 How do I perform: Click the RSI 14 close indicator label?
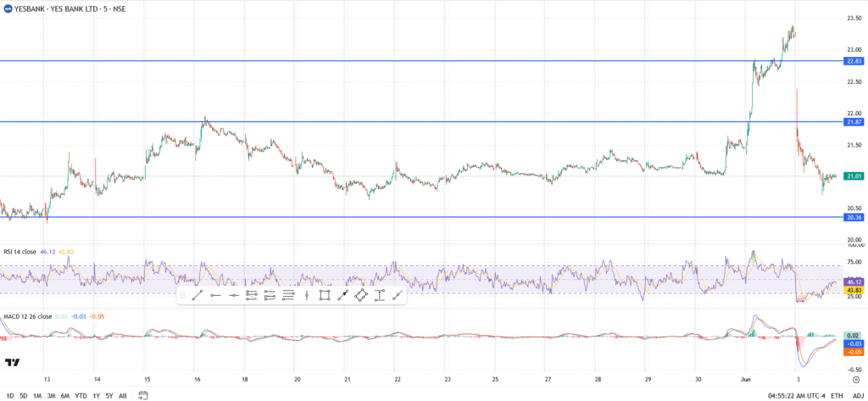click(19, 252)
